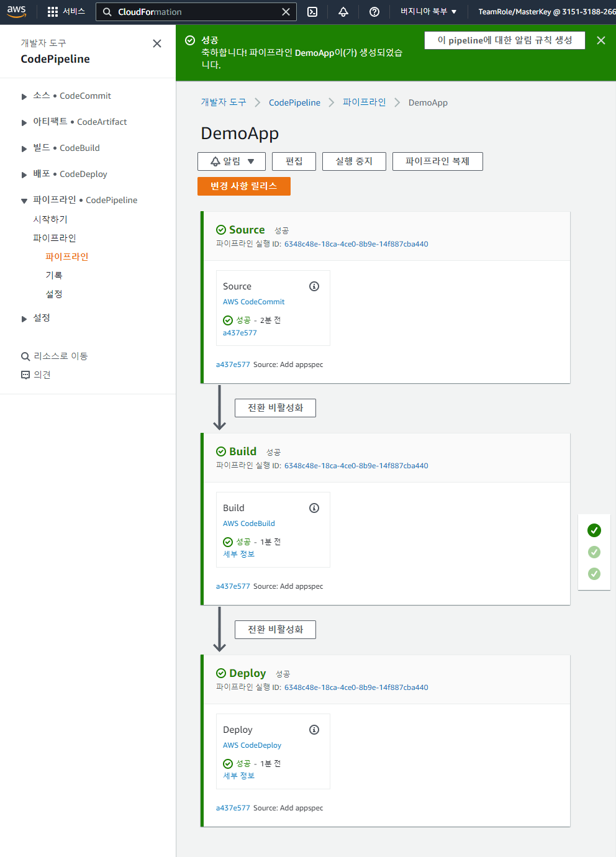Image resolution: width=616 pixels, height=857 pixels.
Task: Open the AWS CodeCommit provider link
Action: tap(254, 302)
